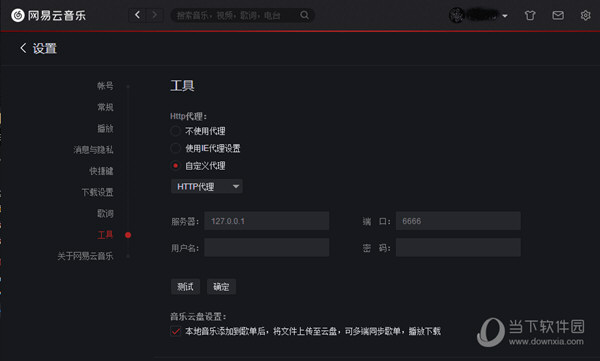
Task: Select the 快捷键 settings section
Action: 101,171
